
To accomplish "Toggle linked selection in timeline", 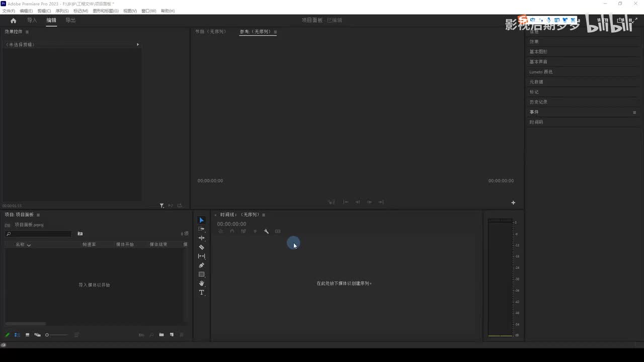I will [x=244, y=231].
